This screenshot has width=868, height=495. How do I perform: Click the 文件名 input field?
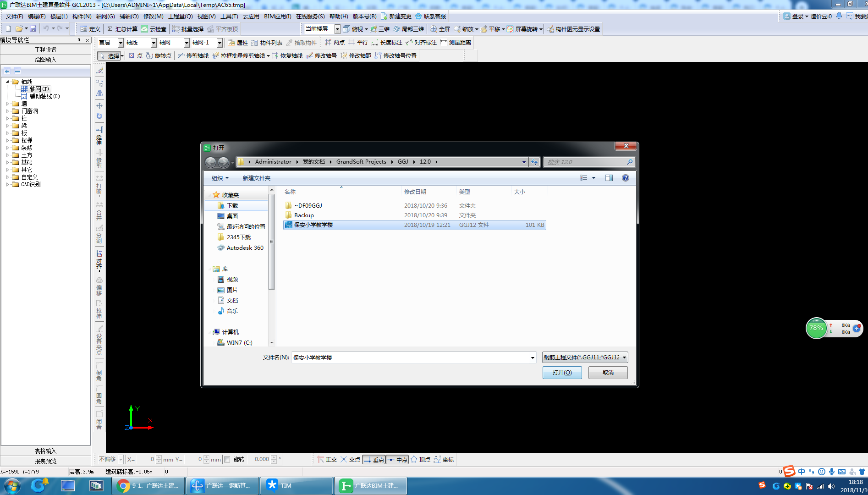[410, 357]
